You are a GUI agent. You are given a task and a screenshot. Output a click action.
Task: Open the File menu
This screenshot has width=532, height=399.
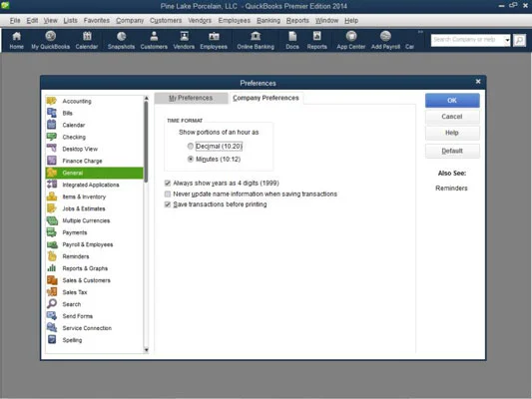click(x=15, y=20)
